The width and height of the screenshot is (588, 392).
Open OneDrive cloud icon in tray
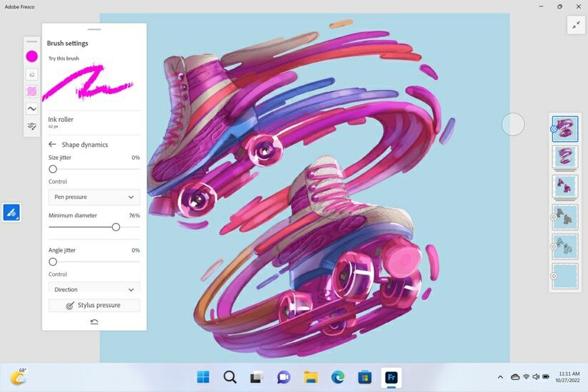tap(515, 377)
